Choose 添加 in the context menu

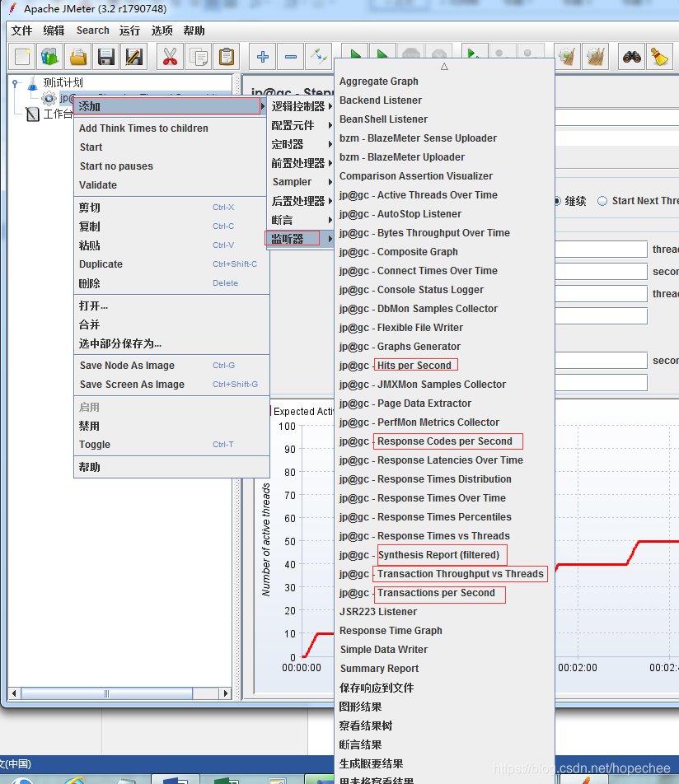pos(170,106)
